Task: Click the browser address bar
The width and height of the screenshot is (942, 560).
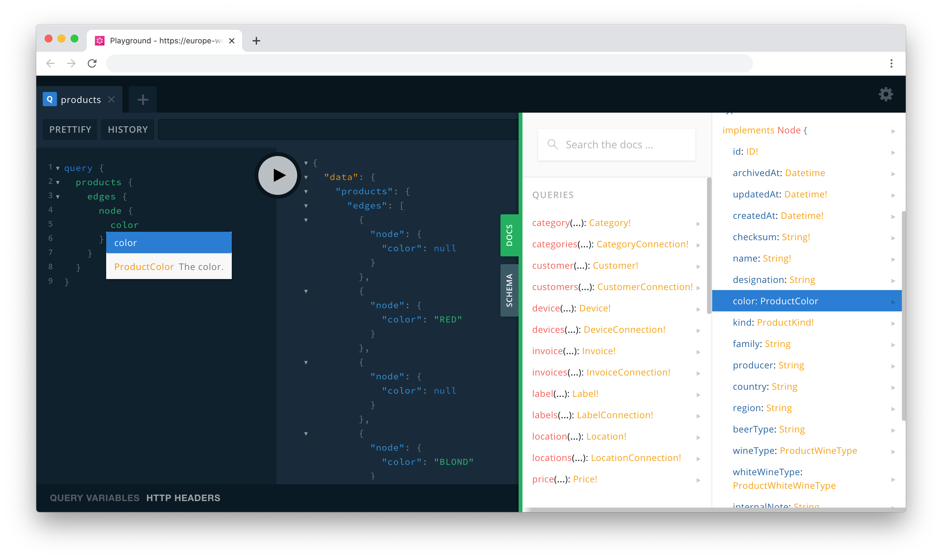Action: [x=429, y=63]
